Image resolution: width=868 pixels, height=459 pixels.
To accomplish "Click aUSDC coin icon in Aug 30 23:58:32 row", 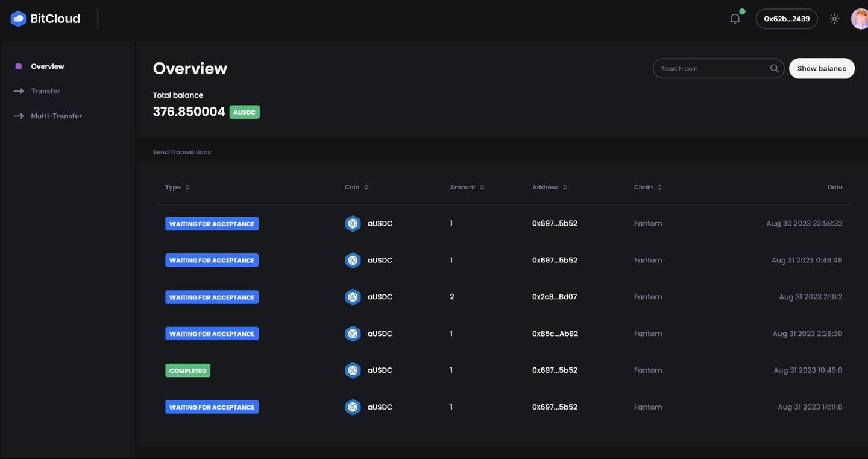I will point(353,224).
